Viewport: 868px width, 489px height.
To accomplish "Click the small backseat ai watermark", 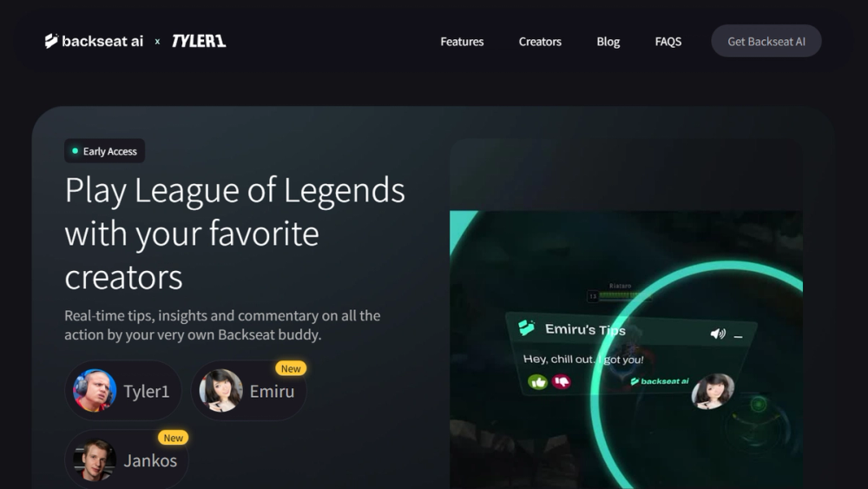I will [660, 381].
